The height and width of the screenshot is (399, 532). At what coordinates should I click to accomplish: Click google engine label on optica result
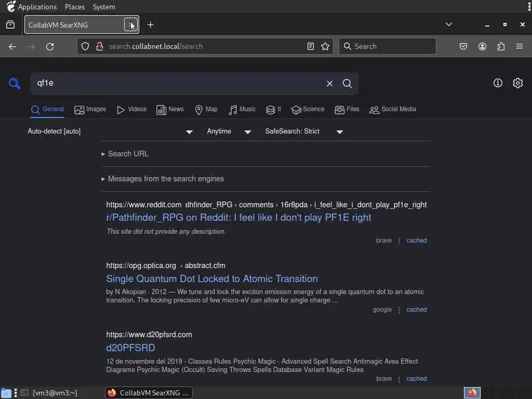pyautogui.click(x=382, y=310)
